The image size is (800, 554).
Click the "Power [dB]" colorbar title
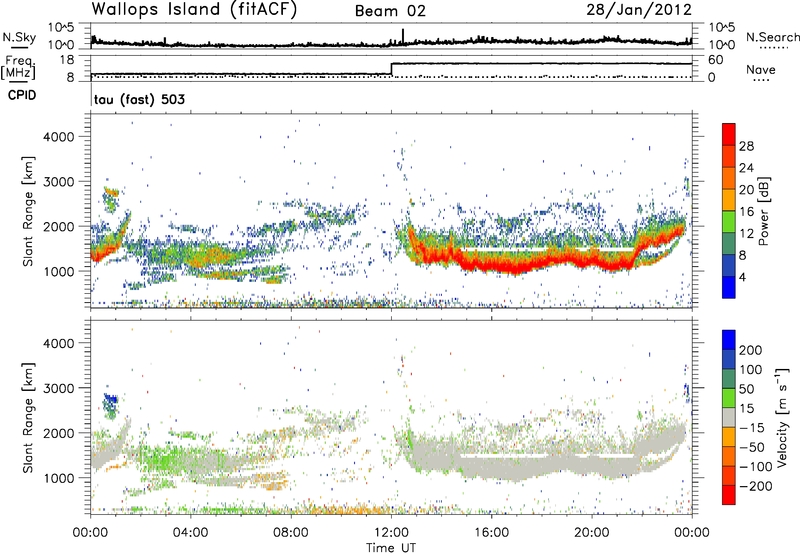coord(763,211)
